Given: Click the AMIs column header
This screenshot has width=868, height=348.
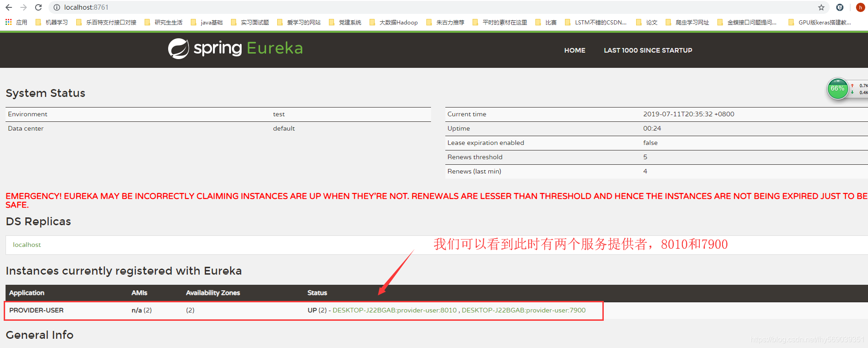Looking at the screenshot, I should pos(139,293).
